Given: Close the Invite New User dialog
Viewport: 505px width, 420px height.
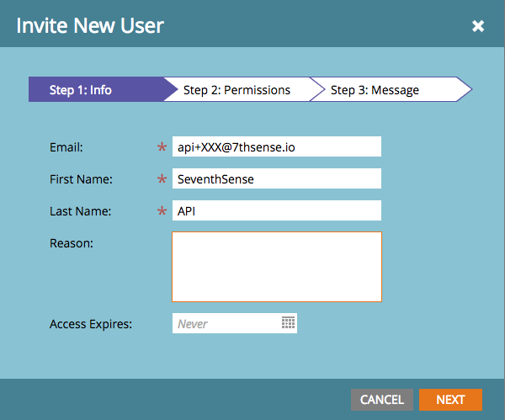Looking at the screenshot, I should click(x=478, y=26).
